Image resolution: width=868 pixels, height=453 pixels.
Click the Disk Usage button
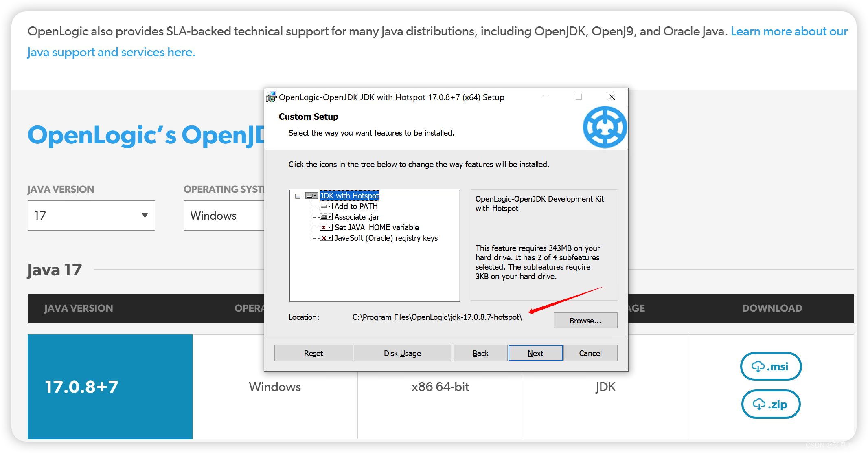pyautogui.click(x=402, y=353)
